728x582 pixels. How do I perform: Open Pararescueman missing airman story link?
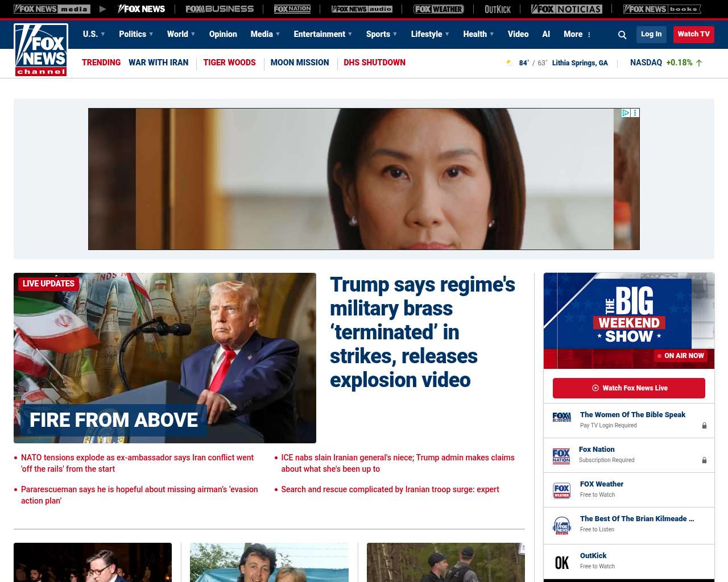coord(139,495)
